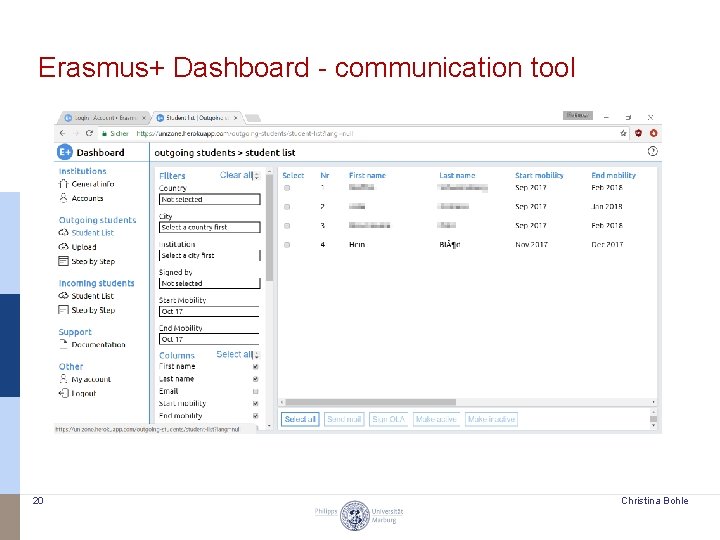Click the Upload cloud icon
The width and height of the screenshot is (720, 540).
63,247
